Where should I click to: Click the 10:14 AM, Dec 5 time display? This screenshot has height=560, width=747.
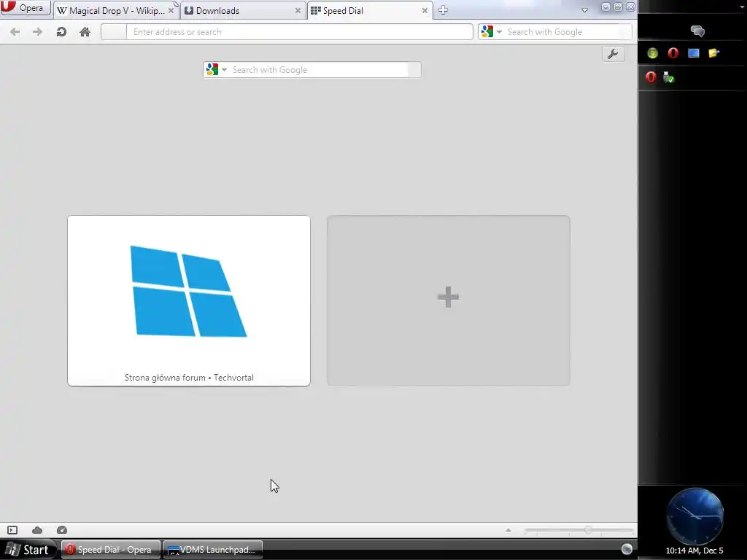click(x=694, y=551)
